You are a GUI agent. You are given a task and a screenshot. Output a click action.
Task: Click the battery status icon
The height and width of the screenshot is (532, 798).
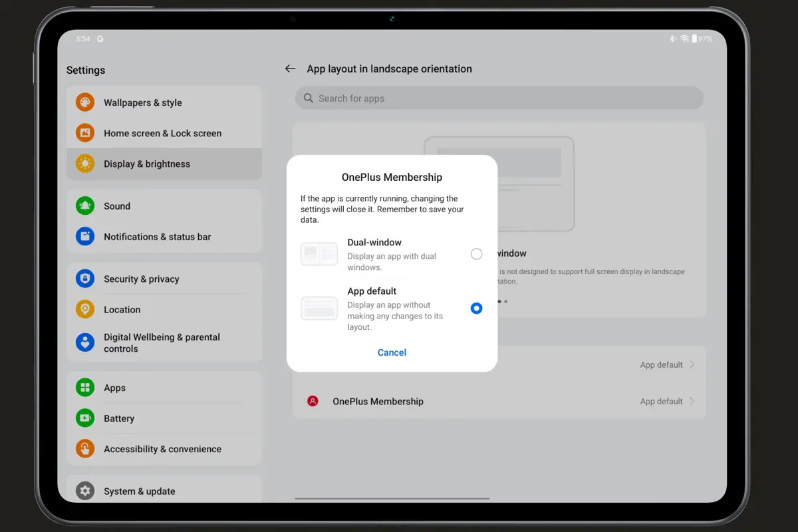[x=694, y=39]
